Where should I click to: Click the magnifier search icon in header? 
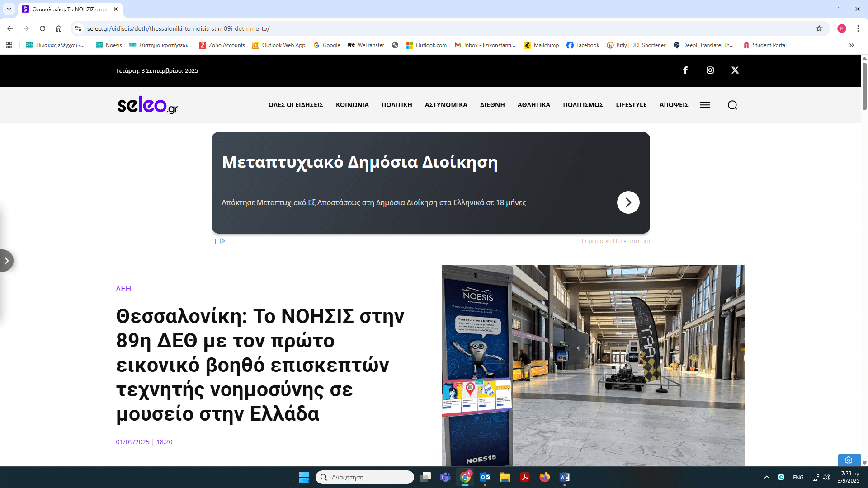click(x=732, y=105)
